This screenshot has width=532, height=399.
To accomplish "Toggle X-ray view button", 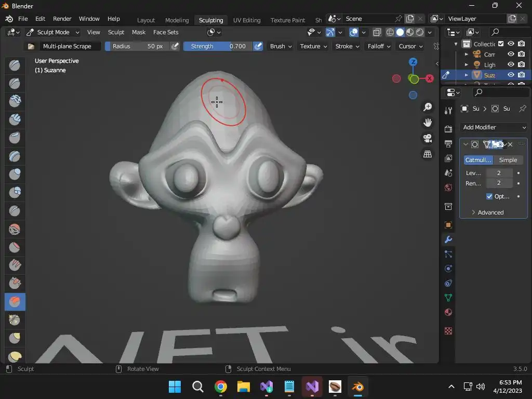I will 377,32.
